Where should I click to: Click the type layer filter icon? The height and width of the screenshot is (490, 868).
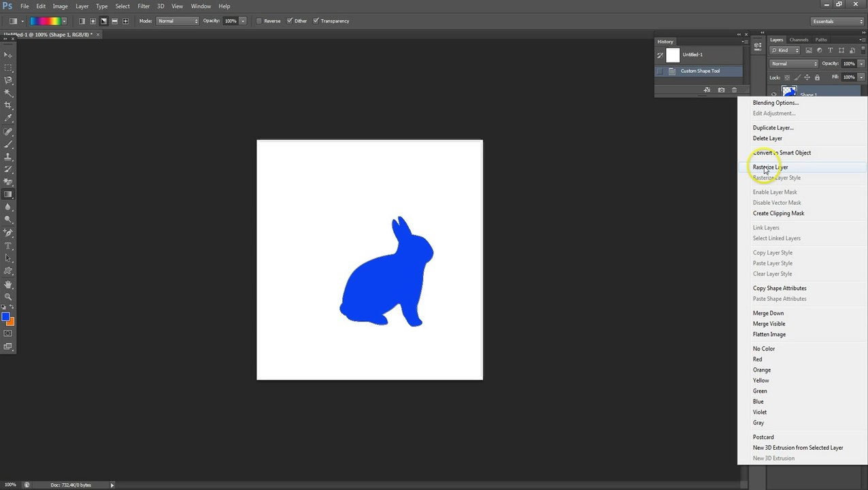[830, 50]
